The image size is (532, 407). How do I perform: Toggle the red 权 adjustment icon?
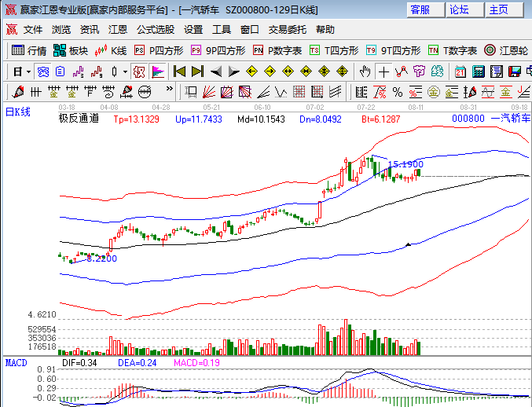tap(139, 72)
